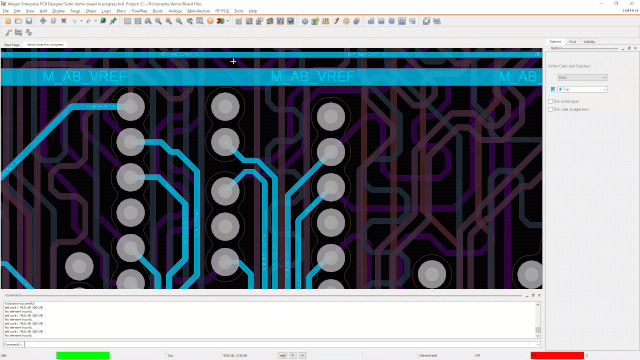
Task: Click the sun-shaped highlight icon
Action: [346, 21]
